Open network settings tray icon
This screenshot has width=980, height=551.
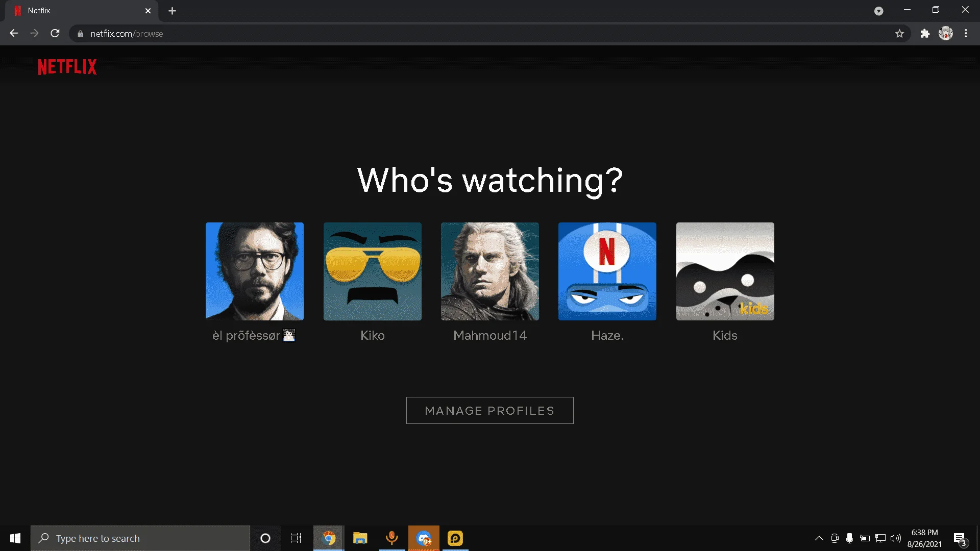880,538
